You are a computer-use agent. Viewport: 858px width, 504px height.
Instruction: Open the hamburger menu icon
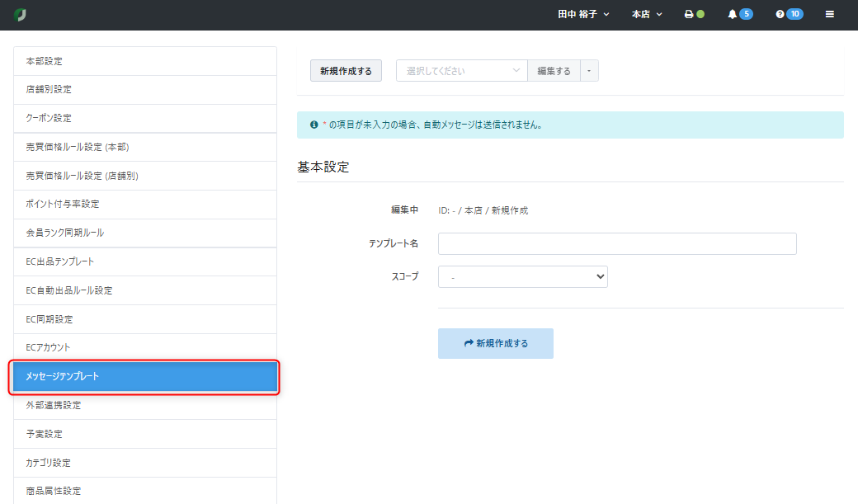(x=829, y=15)
